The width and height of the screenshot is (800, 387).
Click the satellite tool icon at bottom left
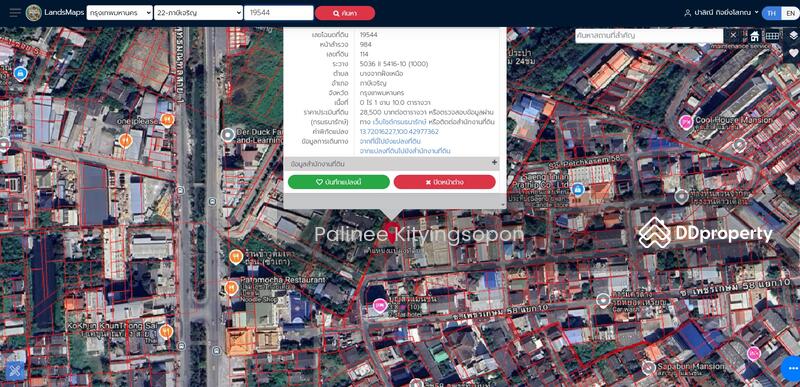(x=14, y=370)
